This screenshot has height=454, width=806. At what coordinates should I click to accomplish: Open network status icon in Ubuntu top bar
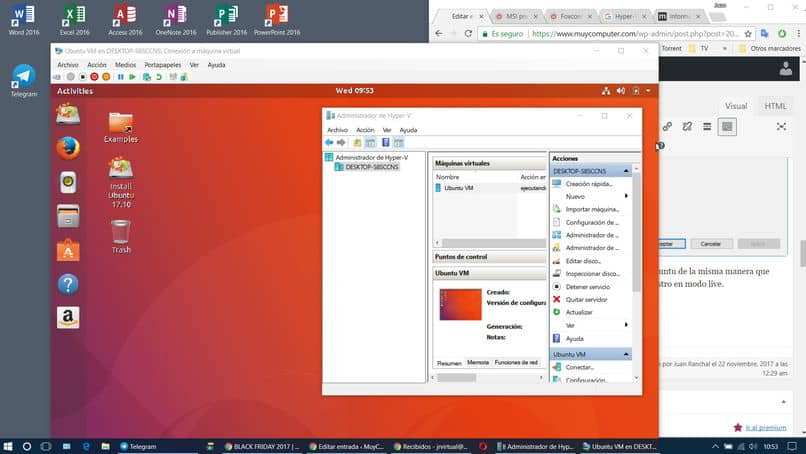click(606, 91)
